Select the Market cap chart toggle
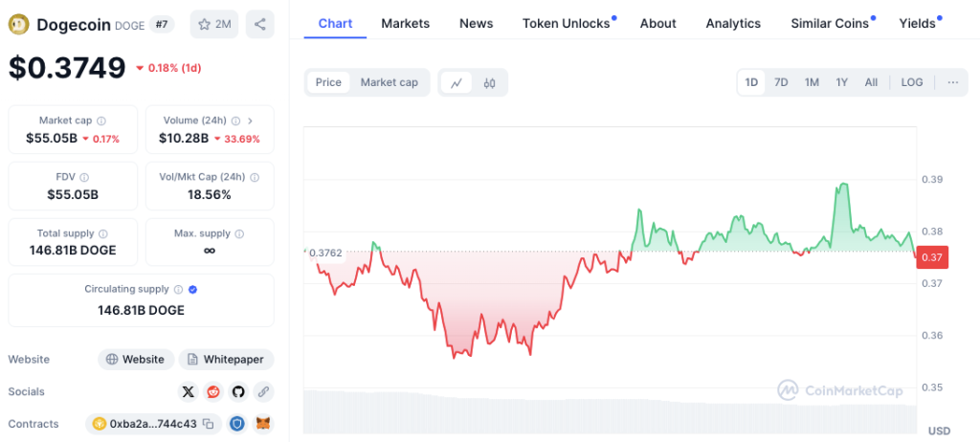This screenshot has height=442, width=980. pos(389,82)
